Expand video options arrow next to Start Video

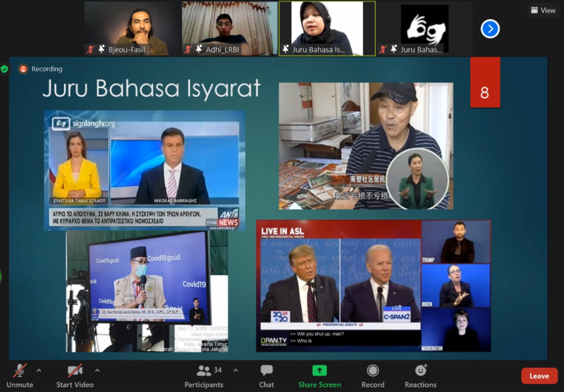click(97, 371)
